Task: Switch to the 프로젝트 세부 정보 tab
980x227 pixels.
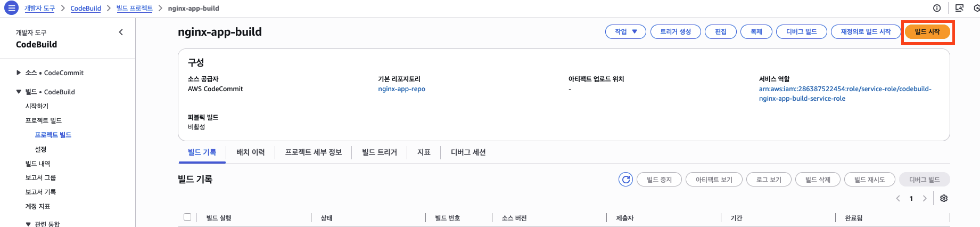Action: pyautogui.click(x=313, y=152)
